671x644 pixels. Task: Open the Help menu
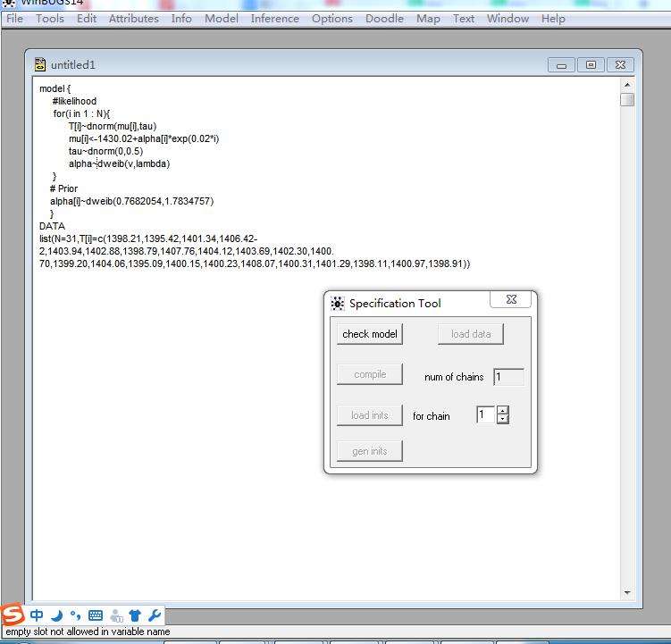click(x=553, y=19)
